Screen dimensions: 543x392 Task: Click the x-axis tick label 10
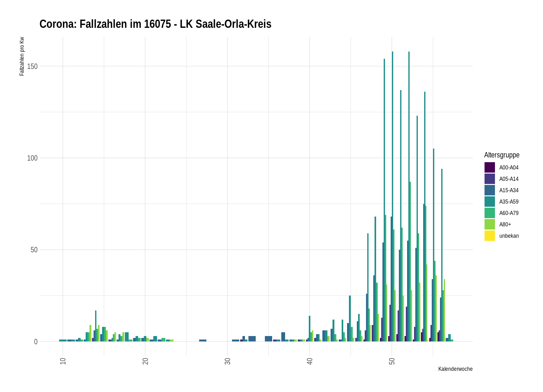point(63,361)
